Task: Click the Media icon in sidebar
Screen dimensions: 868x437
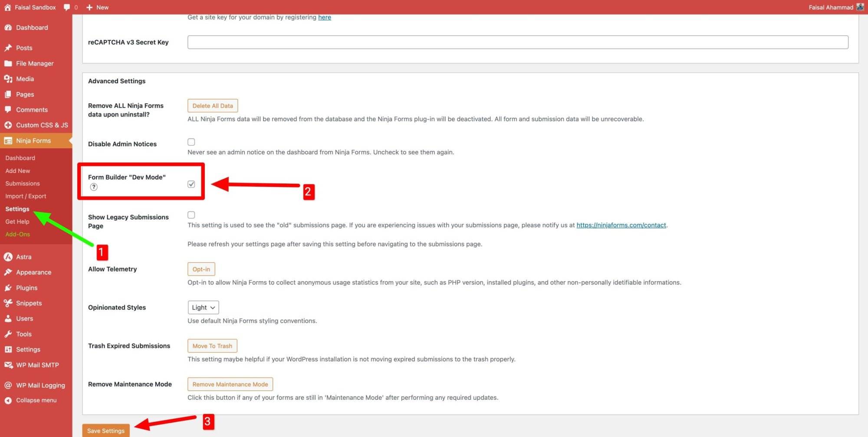Action: [8, 79]
